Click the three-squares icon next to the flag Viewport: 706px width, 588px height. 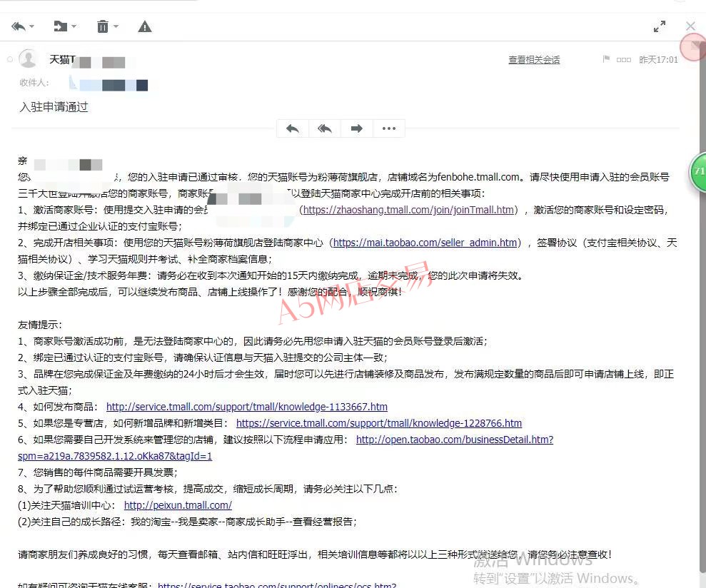624,60
